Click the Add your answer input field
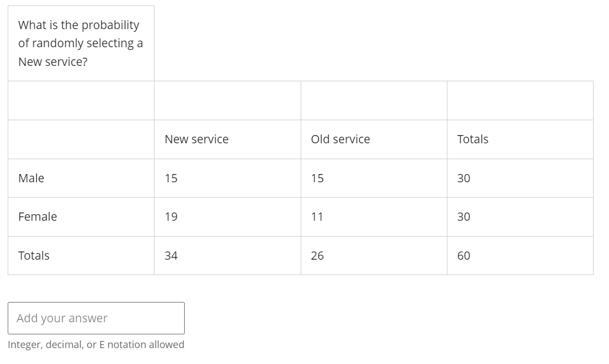The image size is (609, 364). click(x=96, y=318)
